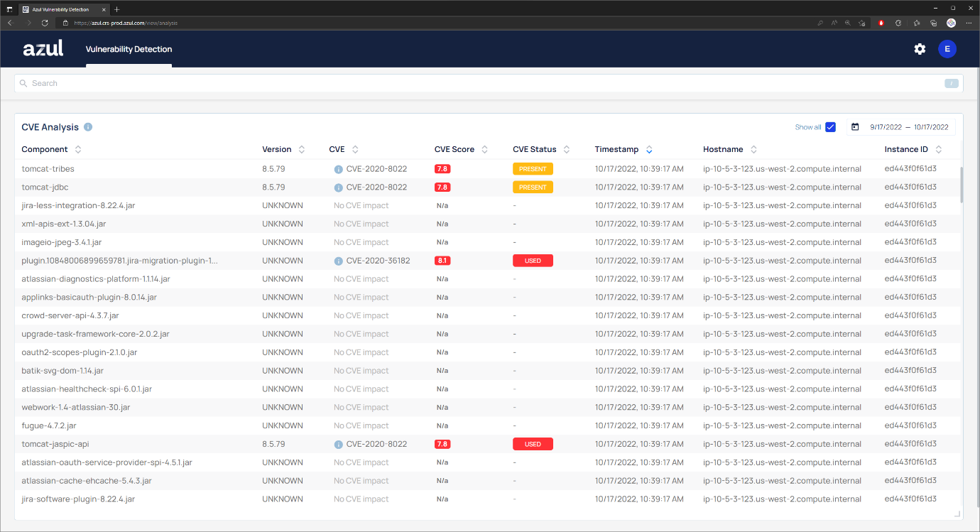Click the azul logo
This screenshot has width=980, height=532.
click(43, 48)
